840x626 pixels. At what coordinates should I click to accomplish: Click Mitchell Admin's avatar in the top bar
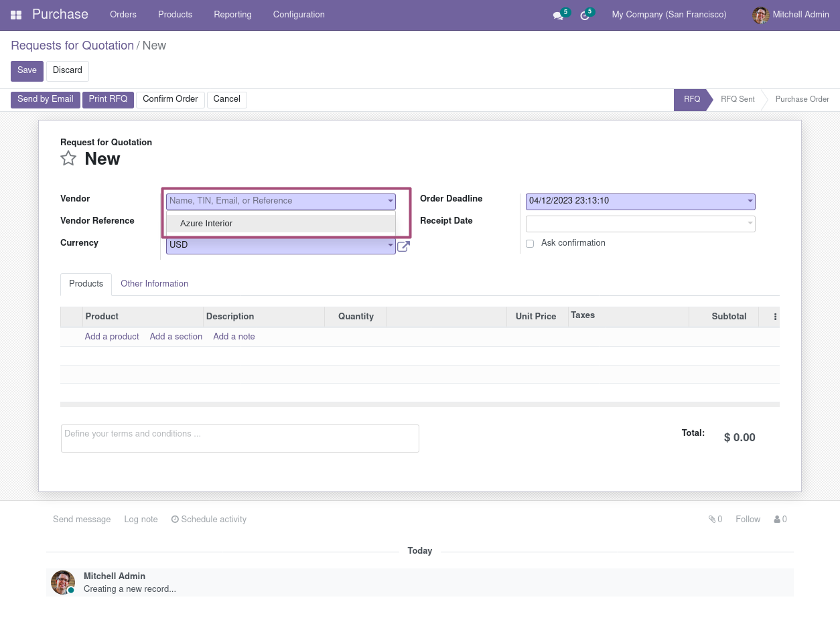(x=760, y=15)
